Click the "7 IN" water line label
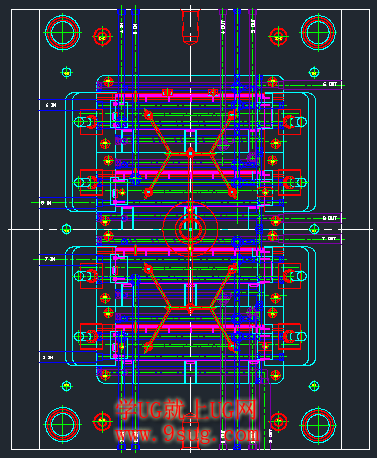Screen dimensions: 377x458 tap(50, 259)
